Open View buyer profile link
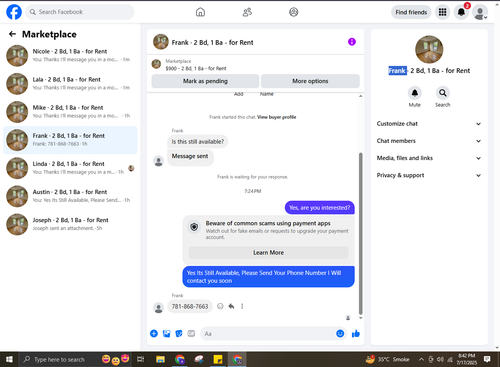500x367 pixels. point(276,117)
